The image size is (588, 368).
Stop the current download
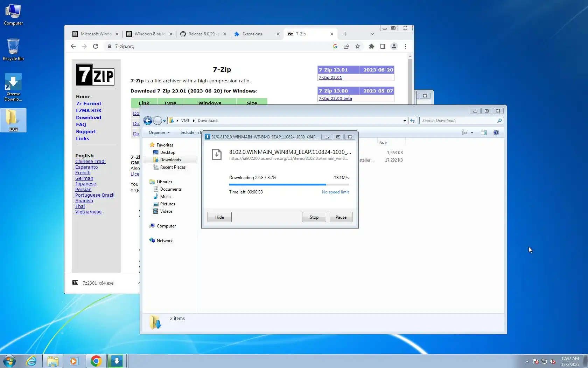314,217
